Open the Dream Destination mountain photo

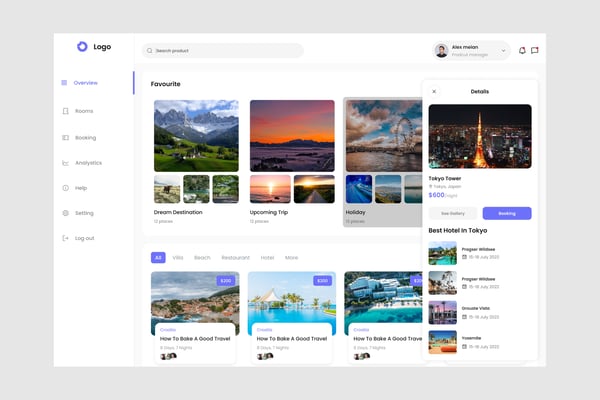(x=196, y=136)
